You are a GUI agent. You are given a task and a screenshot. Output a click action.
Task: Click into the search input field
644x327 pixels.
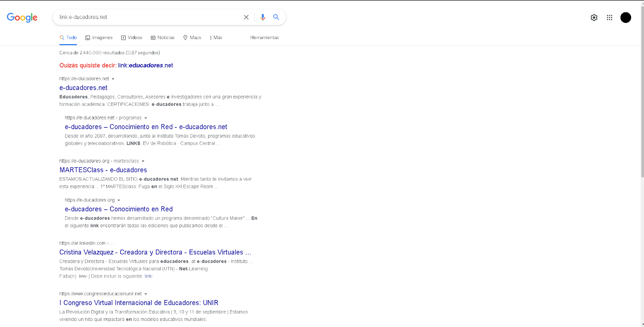149,17
